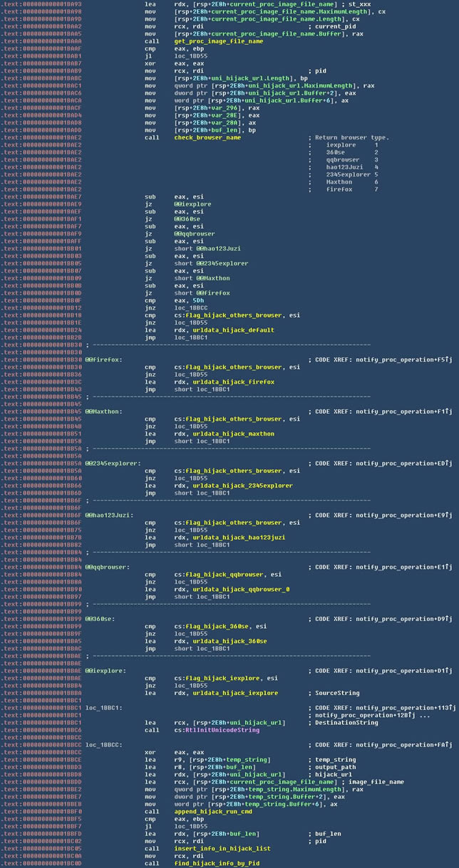
Task: Click the get_proc_image_file_name call target
Action: tap(218, 41)
